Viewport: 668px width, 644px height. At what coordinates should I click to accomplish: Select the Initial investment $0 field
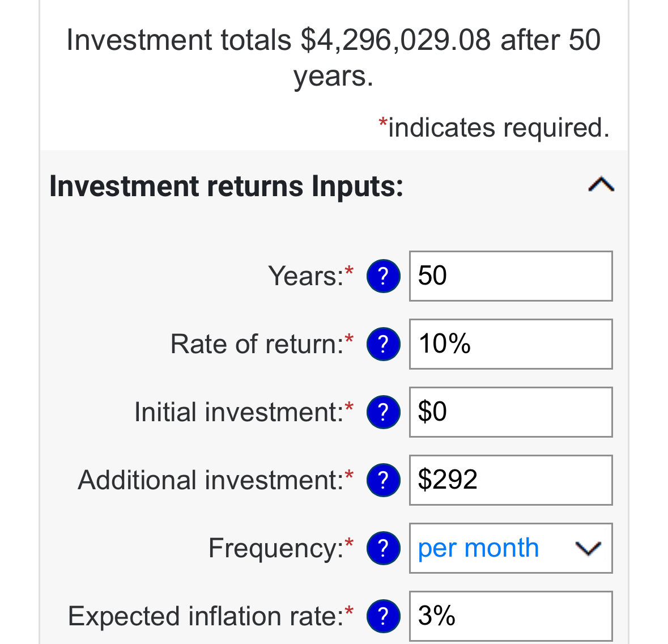(x=510, y=412)
